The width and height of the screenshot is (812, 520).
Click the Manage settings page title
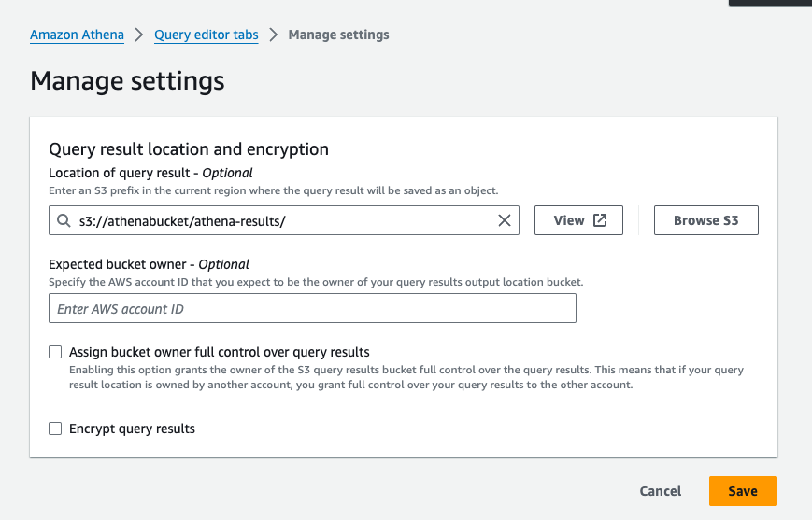coord(127,81)
